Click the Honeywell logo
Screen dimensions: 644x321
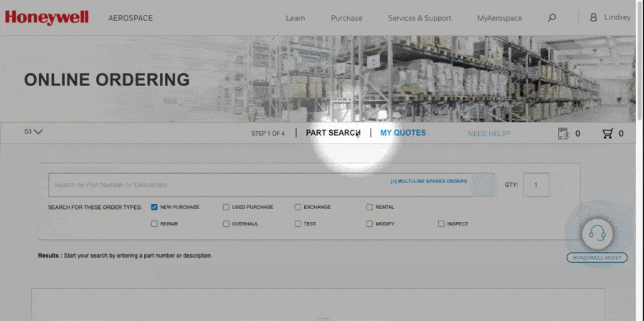pos(47,18)
